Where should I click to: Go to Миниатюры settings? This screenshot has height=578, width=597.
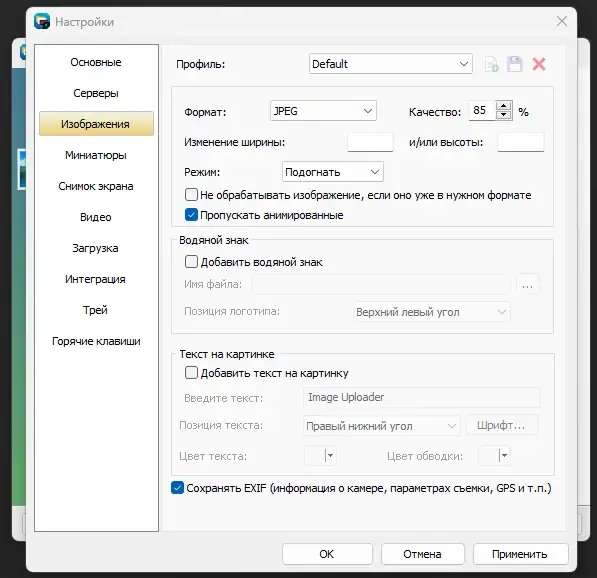[96, 155]
